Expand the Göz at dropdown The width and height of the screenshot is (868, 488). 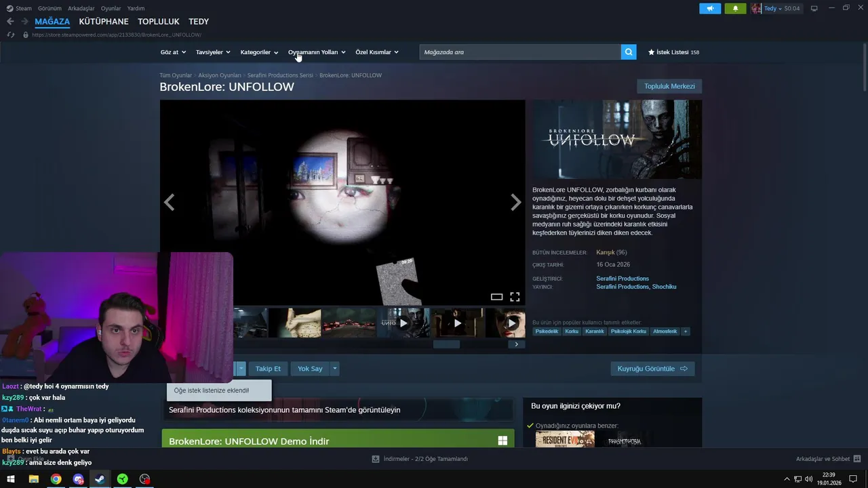coord(173,52)
